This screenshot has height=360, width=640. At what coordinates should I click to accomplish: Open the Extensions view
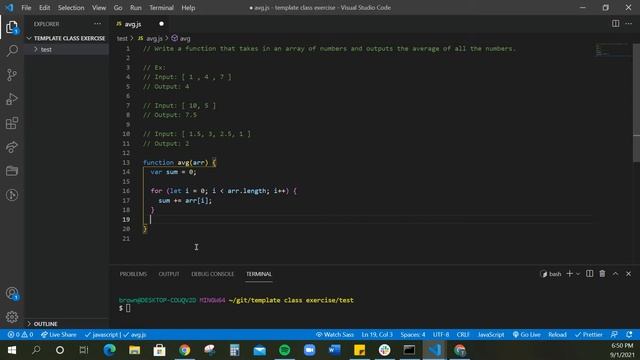coord(12,123)
